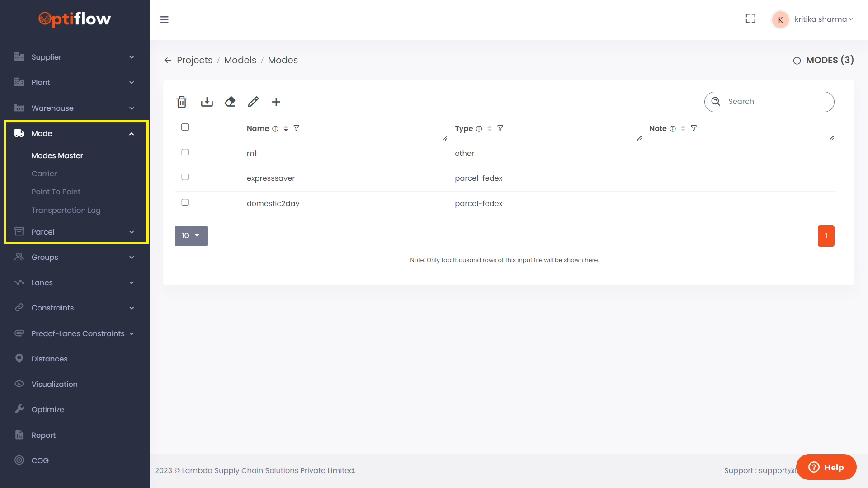The height and width of the screenshot is (488, 868).
Task: Select Carrier under the Mode section
Action: click(44, 174)
